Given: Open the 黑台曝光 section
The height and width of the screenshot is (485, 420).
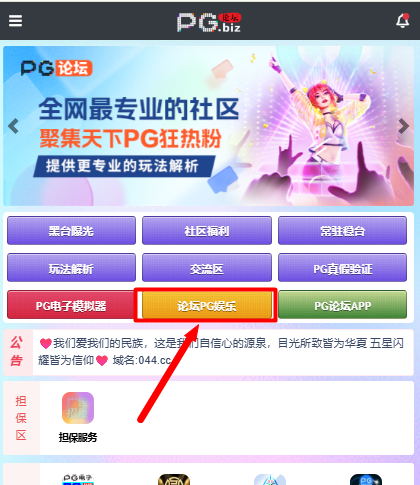Looking at the screenshot, I should coord(71,231).
